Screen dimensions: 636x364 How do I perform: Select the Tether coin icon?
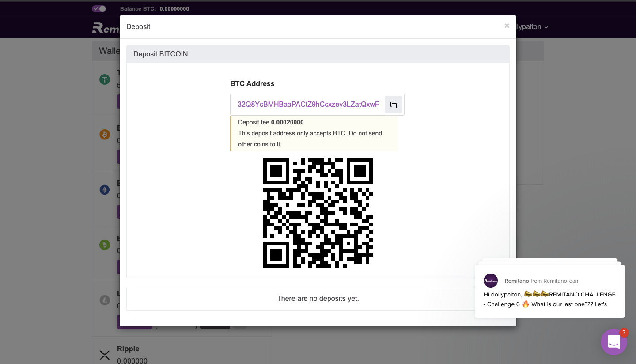pyautogui.click(x=105, y=79)
